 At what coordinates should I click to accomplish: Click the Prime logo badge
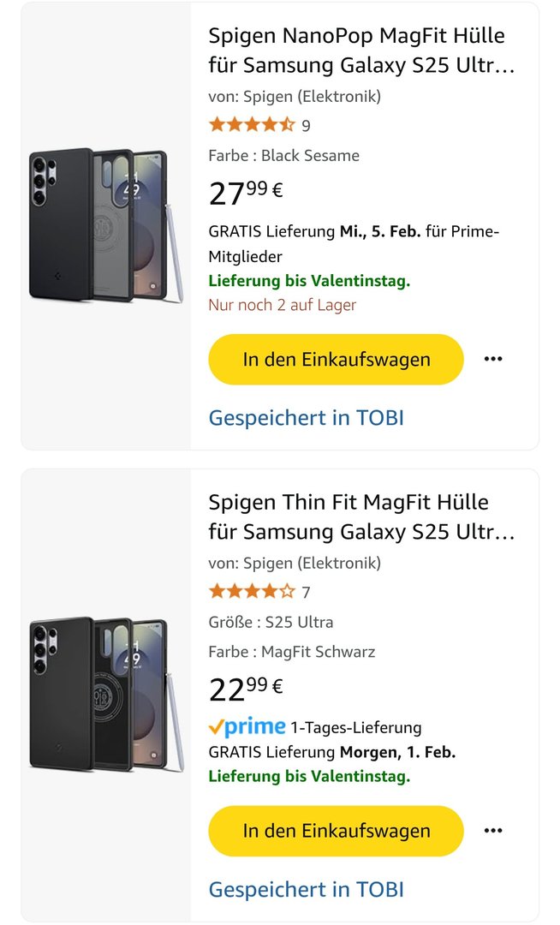click(247, 727)
